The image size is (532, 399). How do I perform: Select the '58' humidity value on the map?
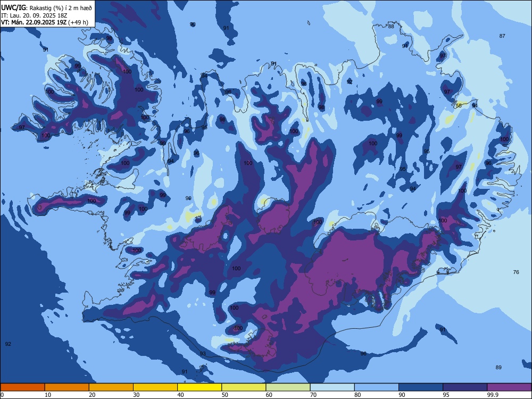tap(459, 105)
